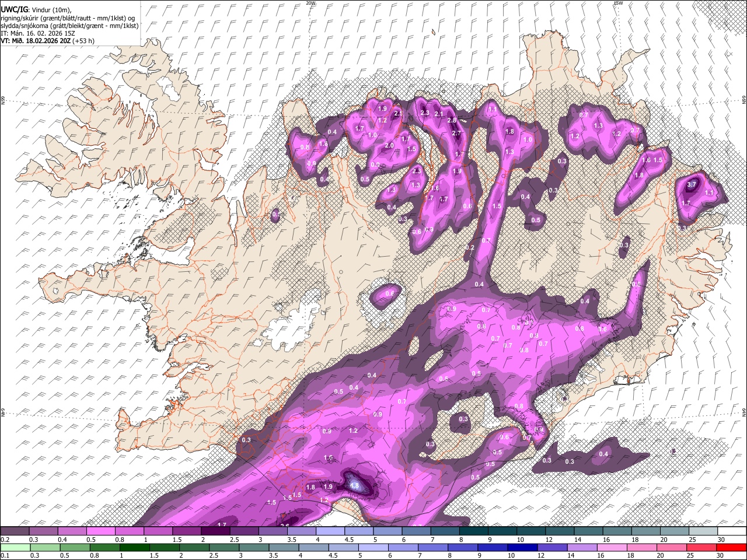
Task: Pick the dark purple 2 swatch in the top legend row
Action: tap(215, 531)
